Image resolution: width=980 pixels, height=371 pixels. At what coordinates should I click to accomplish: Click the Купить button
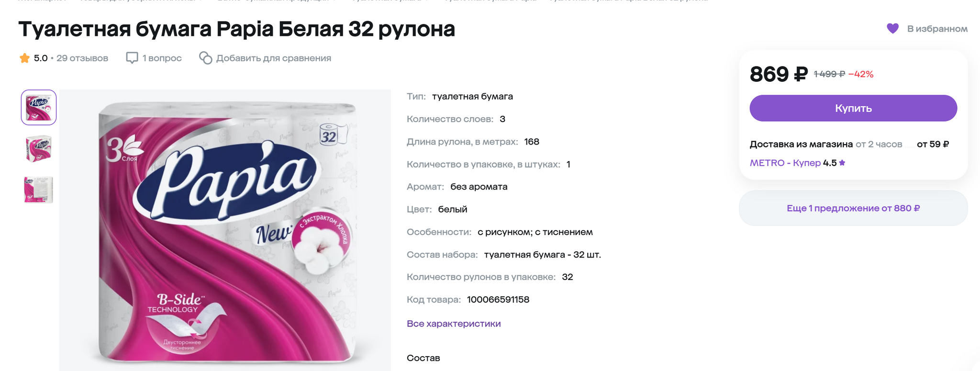853,108
